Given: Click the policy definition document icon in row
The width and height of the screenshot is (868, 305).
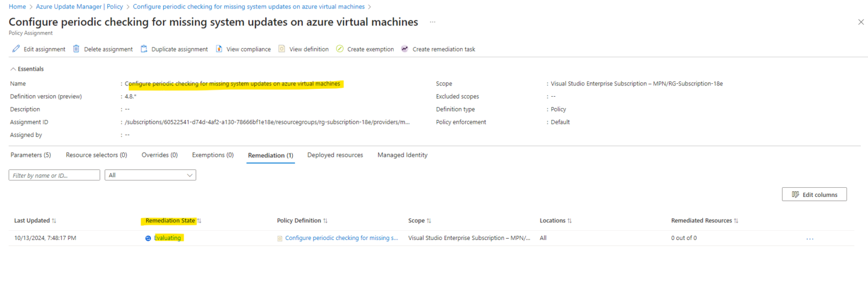Looking at the screenshot, I should 280,238.
